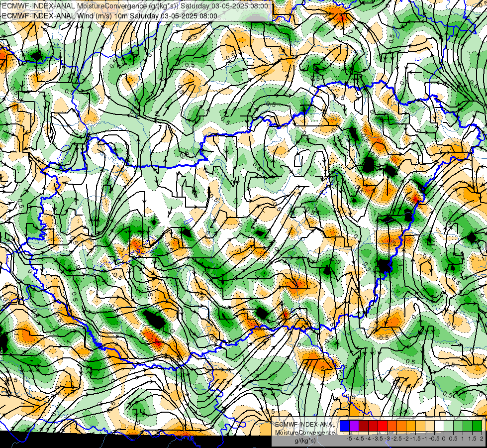This screenshot has height=448, width=487.
Task: Click the 'Wind (m/s) 10m' title line
Action: pos(109,16)
